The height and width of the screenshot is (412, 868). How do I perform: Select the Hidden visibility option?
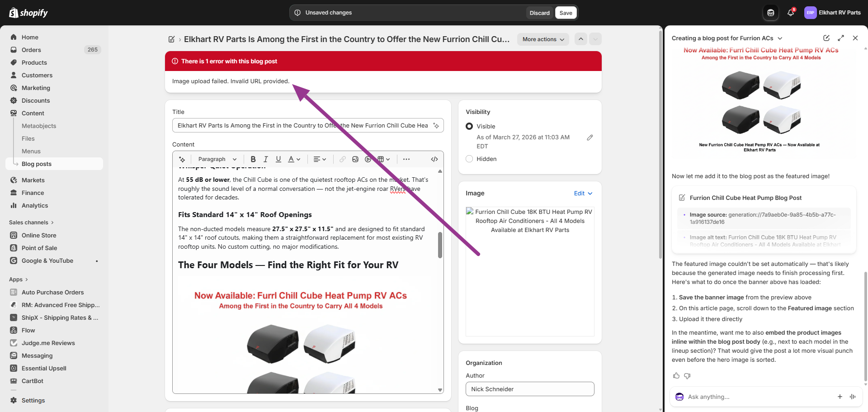click(x=469, y=159)
